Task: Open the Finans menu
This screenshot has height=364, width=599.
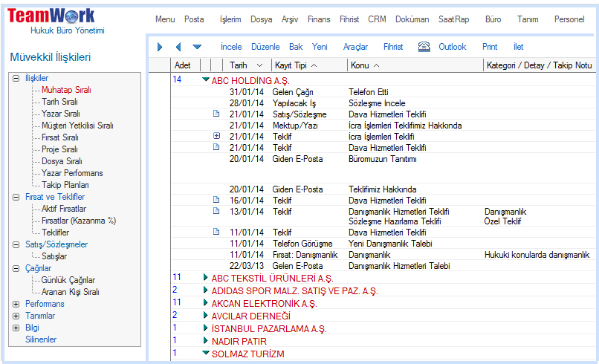Action: tap(319, 19)
